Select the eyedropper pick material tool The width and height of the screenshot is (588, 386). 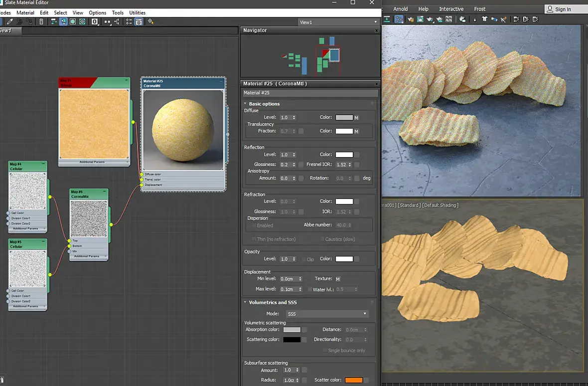(x=10, y=22)
